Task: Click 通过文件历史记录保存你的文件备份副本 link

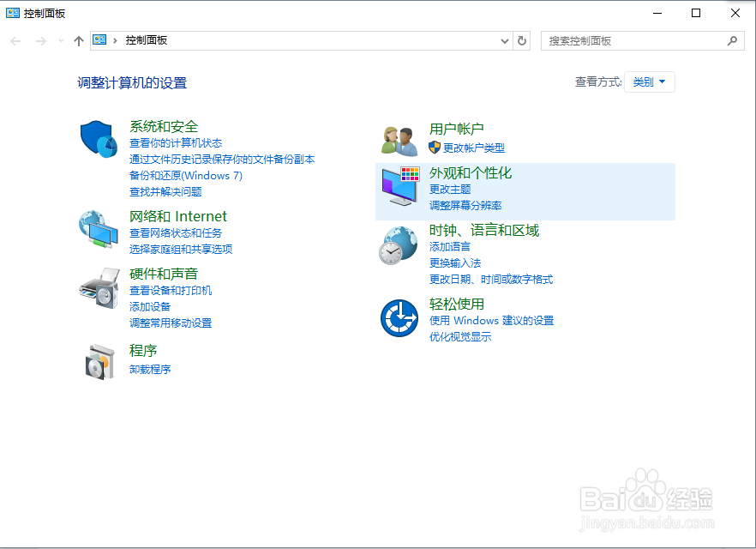Action: pos(222,160)
